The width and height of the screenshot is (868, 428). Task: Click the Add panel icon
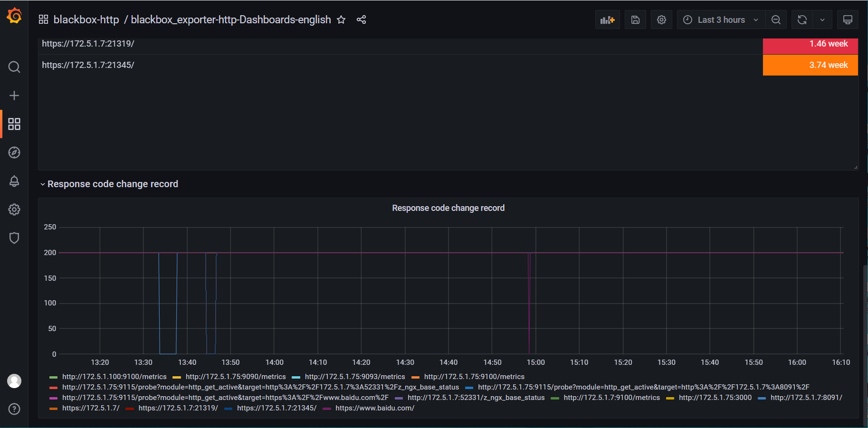tap(607, 20)
